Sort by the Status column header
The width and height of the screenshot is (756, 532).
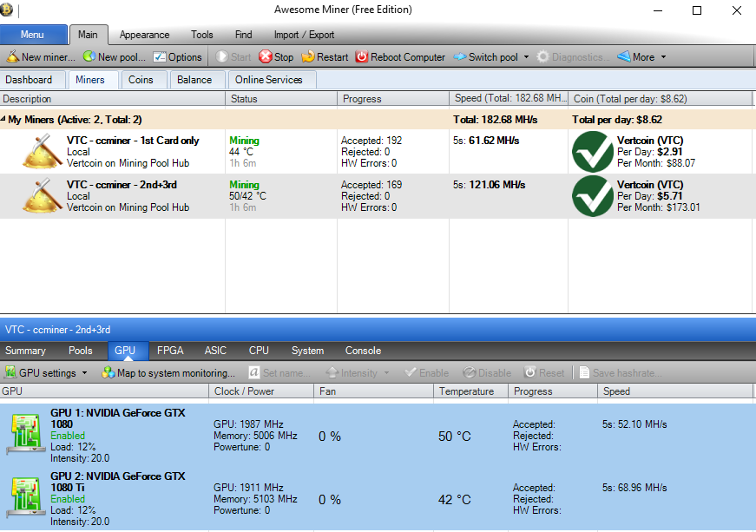tap(281, 99)
